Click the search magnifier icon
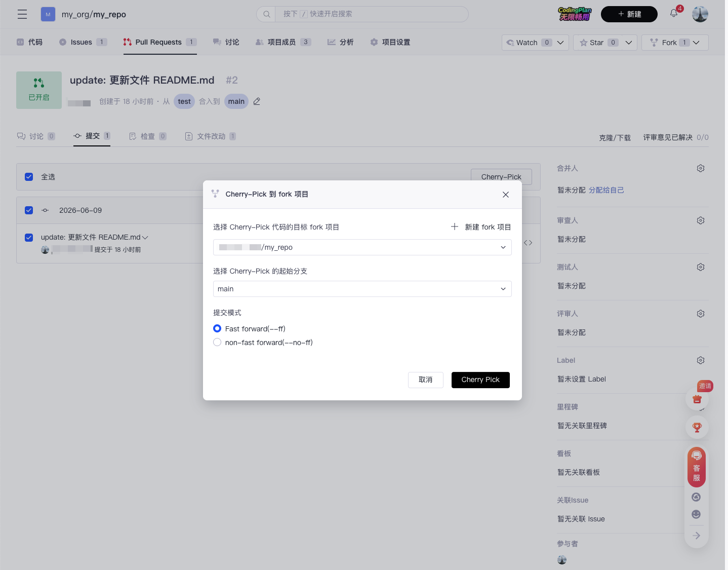The image size is (728, 570). pyautogui.click(x=266, y=14)
